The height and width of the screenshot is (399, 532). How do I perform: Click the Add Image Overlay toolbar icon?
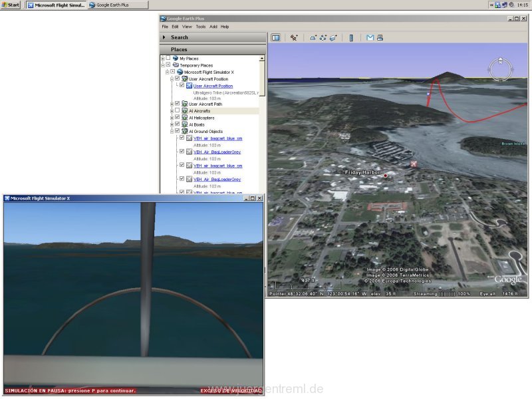click(x=333, y=38)
